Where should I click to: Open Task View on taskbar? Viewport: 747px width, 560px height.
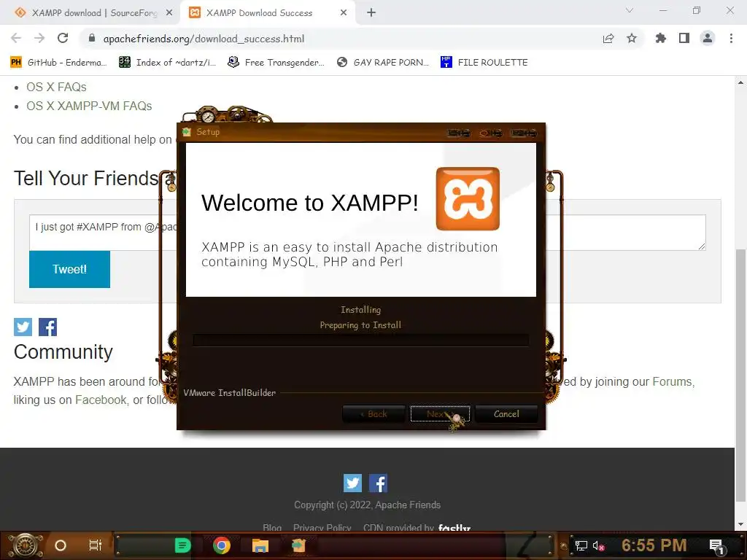pyautogui.click(x=96, y=545)
